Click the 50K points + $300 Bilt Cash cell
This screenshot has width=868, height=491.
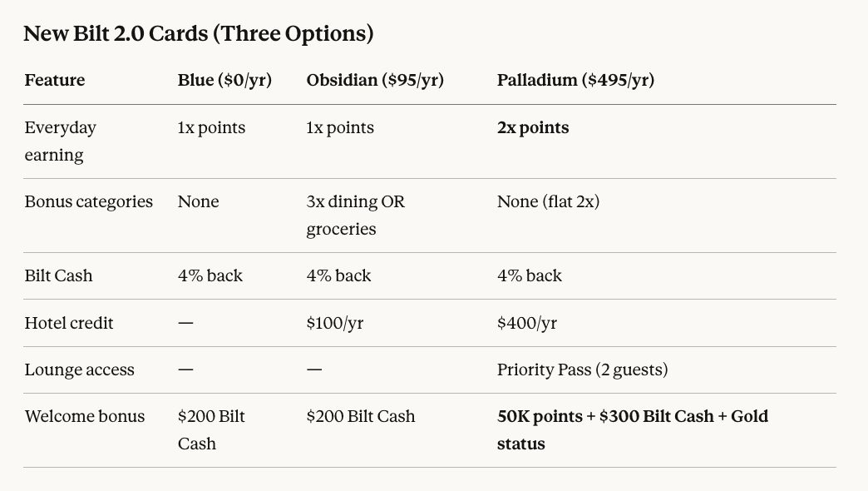click(x=633, y=430)
